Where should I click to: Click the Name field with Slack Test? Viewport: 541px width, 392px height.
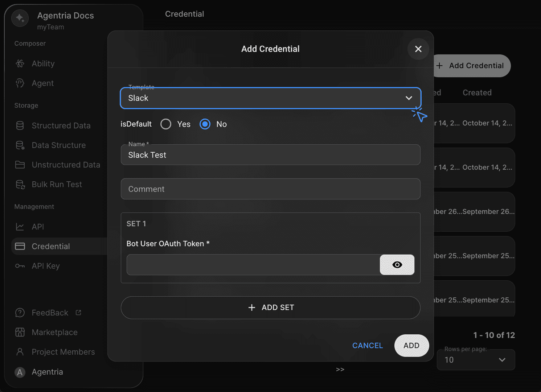tap(271, 155)
